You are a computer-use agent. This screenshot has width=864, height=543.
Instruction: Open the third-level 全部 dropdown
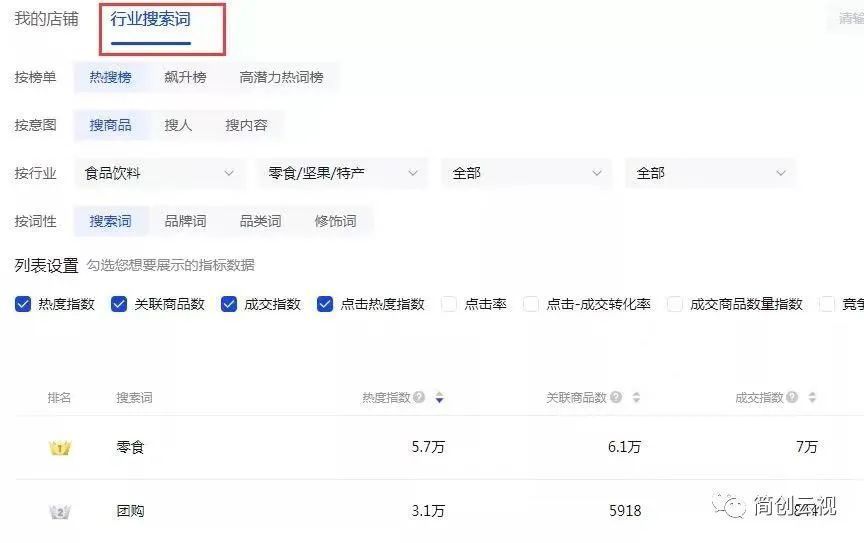[526, 173]
